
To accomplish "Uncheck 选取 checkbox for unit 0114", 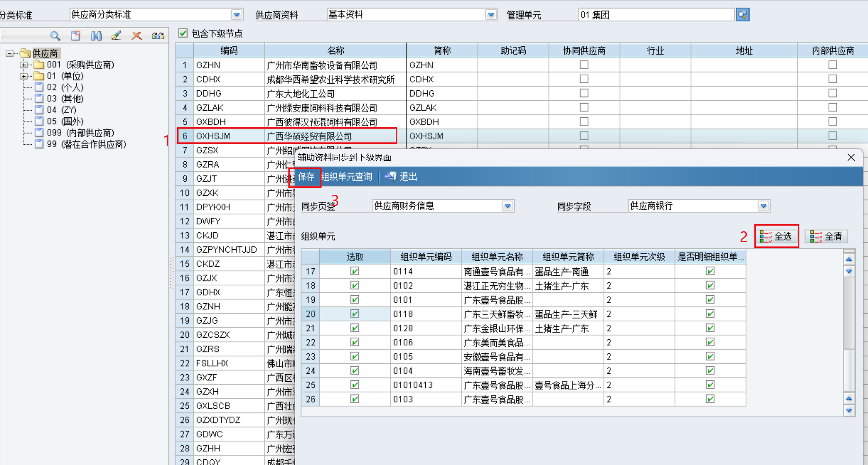I will 355,271.
